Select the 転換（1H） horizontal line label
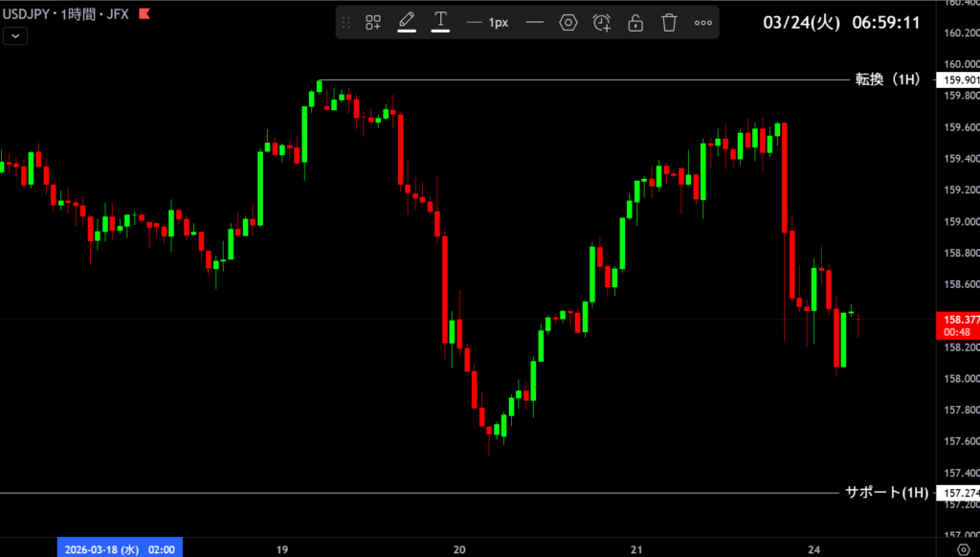This screenshot has height=557, width=980. (887, 79)
